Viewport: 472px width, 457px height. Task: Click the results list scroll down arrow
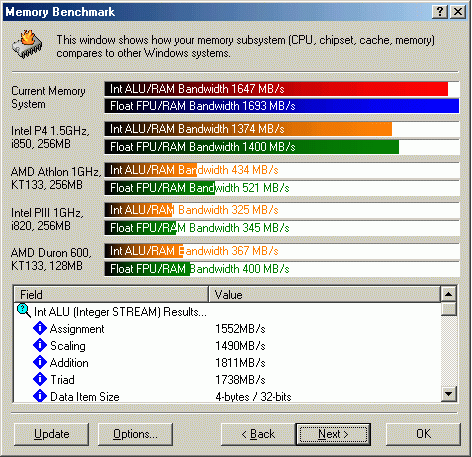click(x=449, y=394)
